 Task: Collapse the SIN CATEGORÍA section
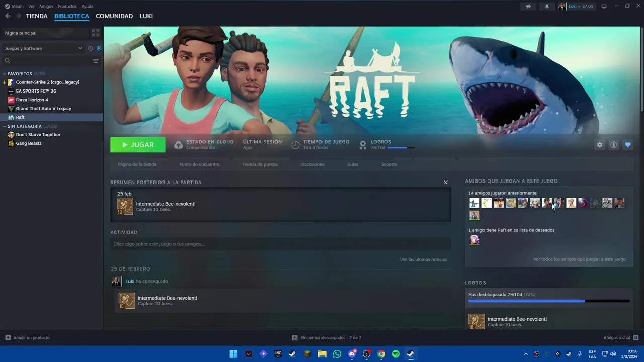coord(5,126)
